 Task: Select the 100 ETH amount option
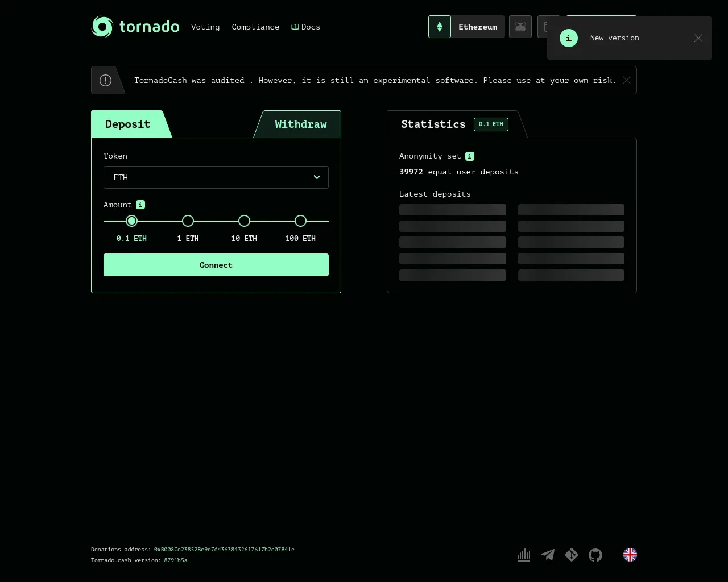300,221
